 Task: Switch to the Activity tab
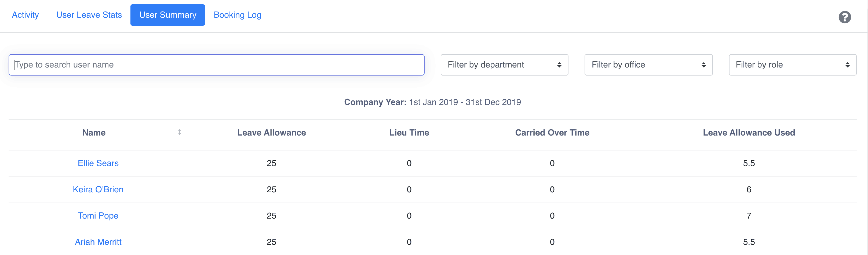[x=25, y=15]
